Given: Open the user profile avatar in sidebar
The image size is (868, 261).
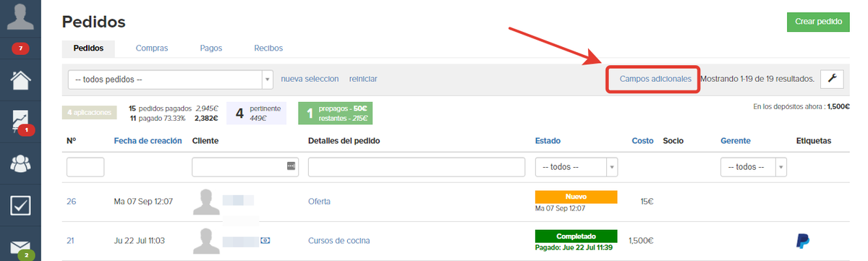Looking at the screenshot, I should (x=20, y=16).
